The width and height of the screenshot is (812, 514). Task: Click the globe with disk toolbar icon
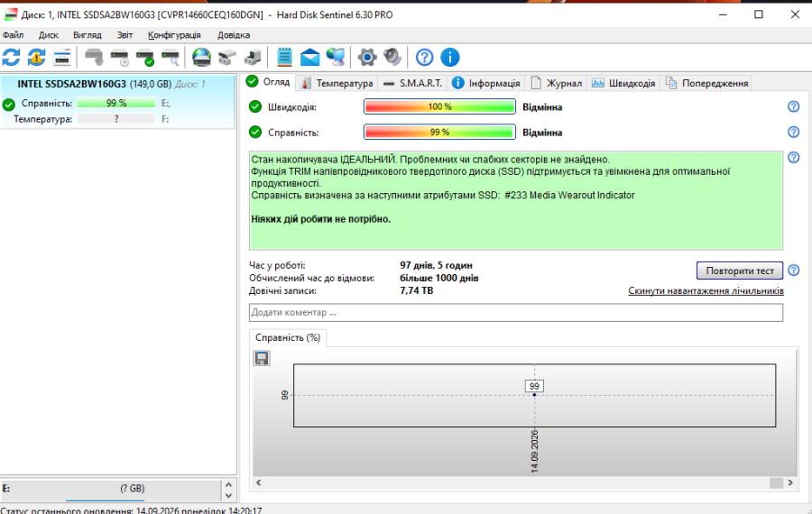point(201,57)
